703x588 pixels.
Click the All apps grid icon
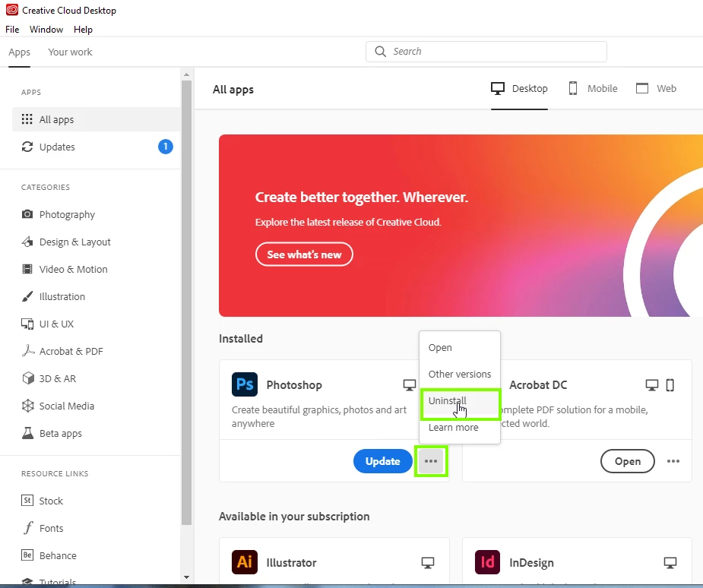pyautogui.click(x=27, y=119)
